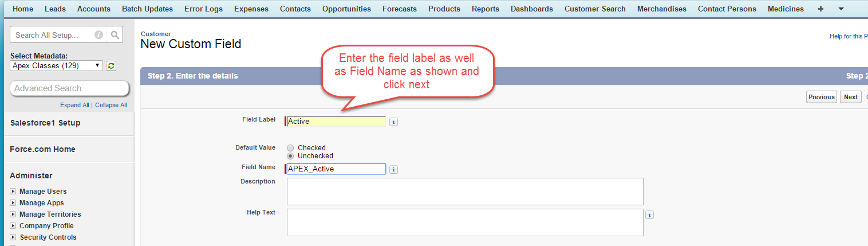Click the info icon beside Help Text
This screenshot has height=246, width=868.
pyautogui.click(x=649, y=214)
